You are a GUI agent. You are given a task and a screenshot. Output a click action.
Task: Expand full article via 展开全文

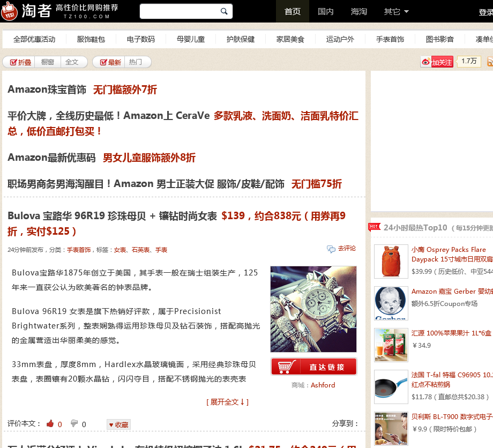[x=228, y=402]
